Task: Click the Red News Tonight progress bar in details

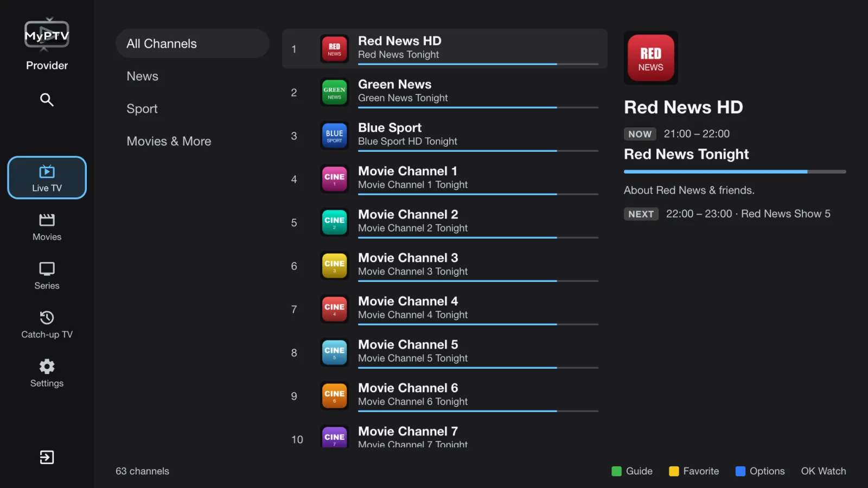Action: (x=735, y=172)
